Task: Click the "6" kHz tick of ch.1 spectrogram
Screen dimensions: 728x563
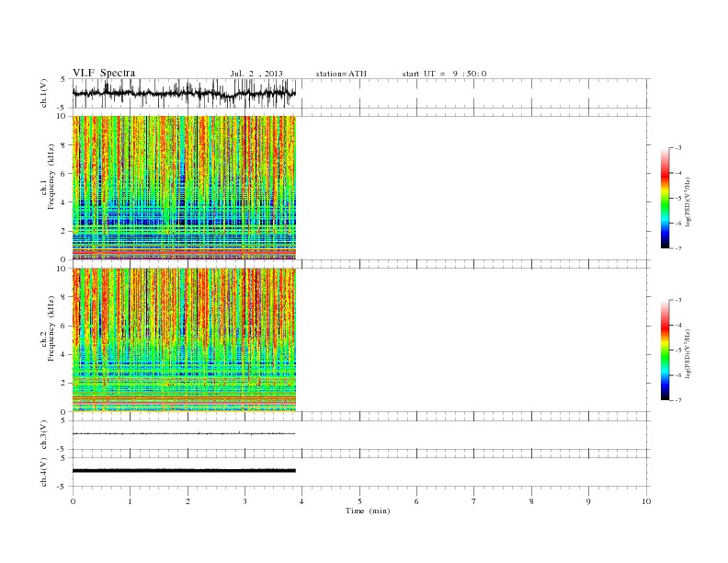Action: click(x=63, y=173)
